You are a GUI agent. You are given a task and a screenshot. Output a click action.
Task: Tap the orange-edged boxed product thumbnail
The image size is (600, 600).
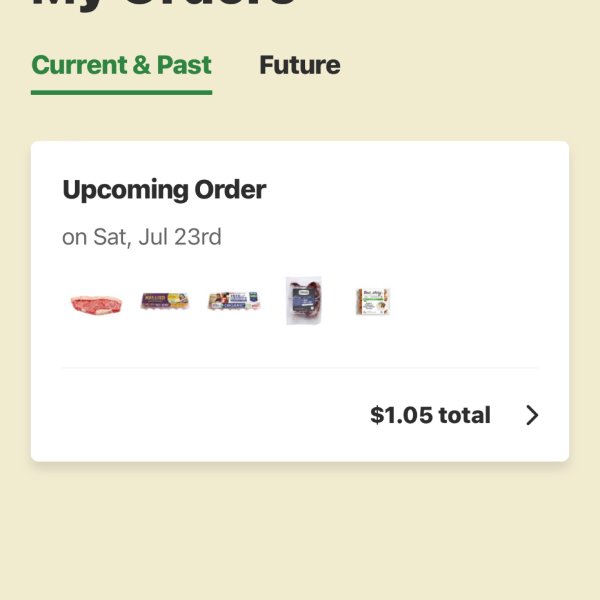coord(373,302)
